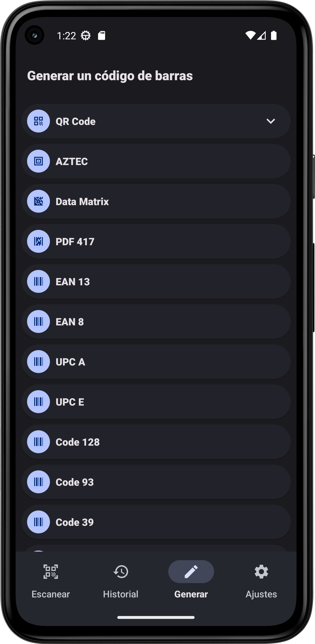This screenshot has width=315, height=644.
Task: Open the QR Code dropdown row
Action: 156,121
